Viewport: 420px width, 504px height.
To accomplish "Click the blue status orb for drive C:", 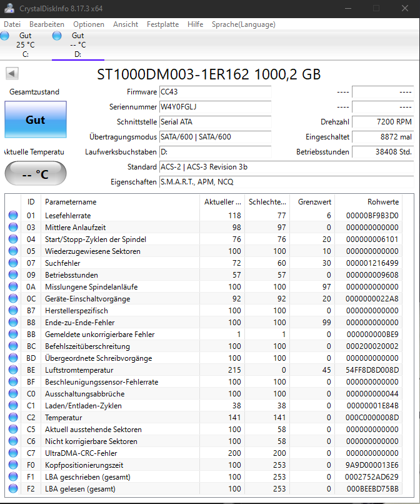I will pos(4,36).
